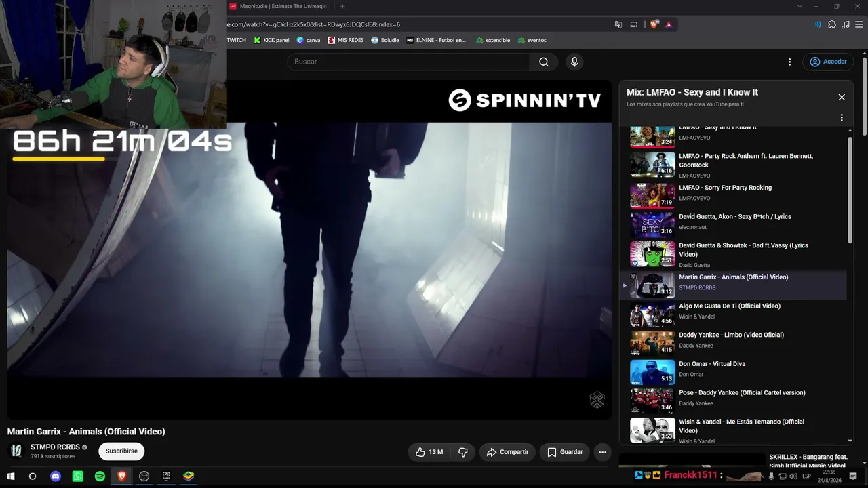Open BlueStacks from the taskbar
Image resolution: width=868 pixels, height=488 pixels.
pos(189,476)
